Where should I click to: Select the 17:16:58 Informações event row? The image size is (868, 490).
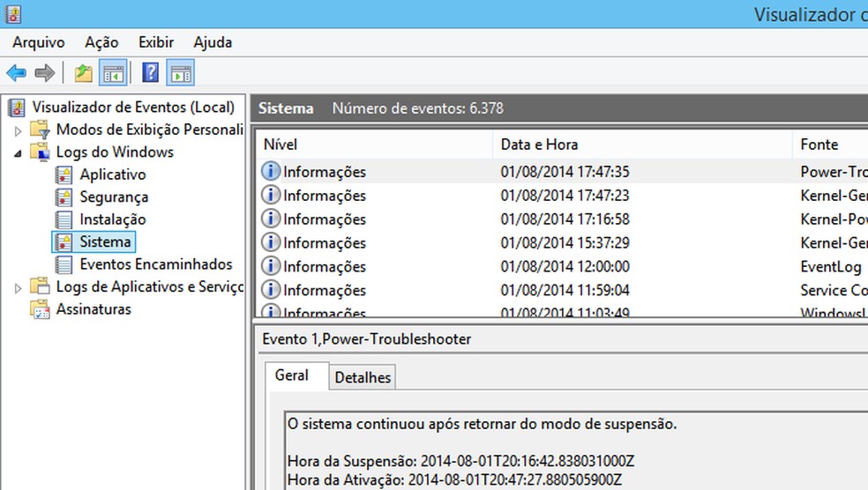coord(565,219)
